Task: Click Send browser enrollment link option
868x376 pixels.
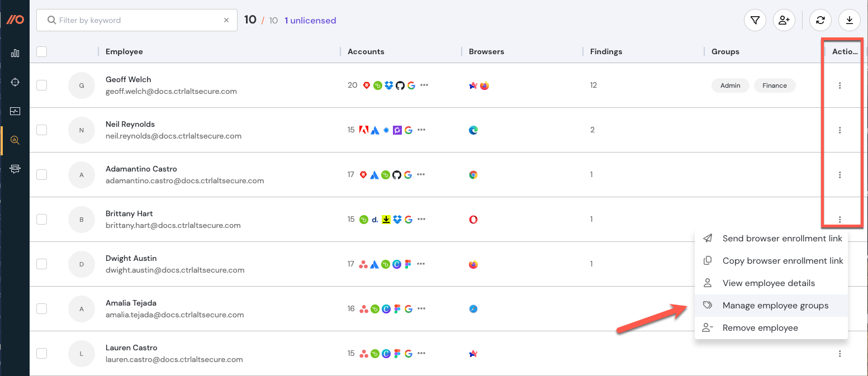Action: 782,239
